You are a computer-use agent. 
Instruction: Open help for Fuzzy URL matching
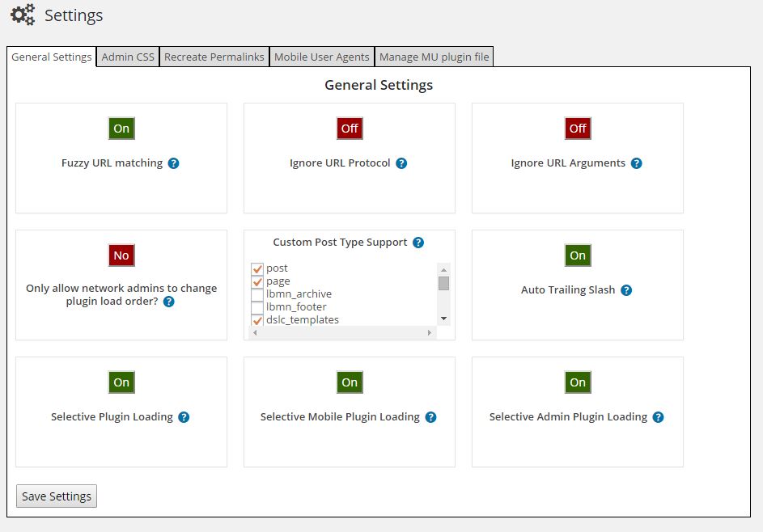[173, 163]
